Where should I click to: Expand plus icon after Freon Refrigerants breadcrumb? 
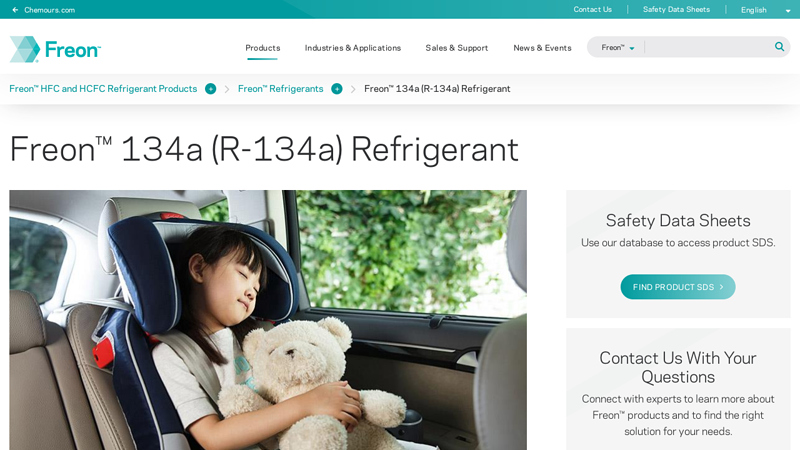tap(337, 89)
